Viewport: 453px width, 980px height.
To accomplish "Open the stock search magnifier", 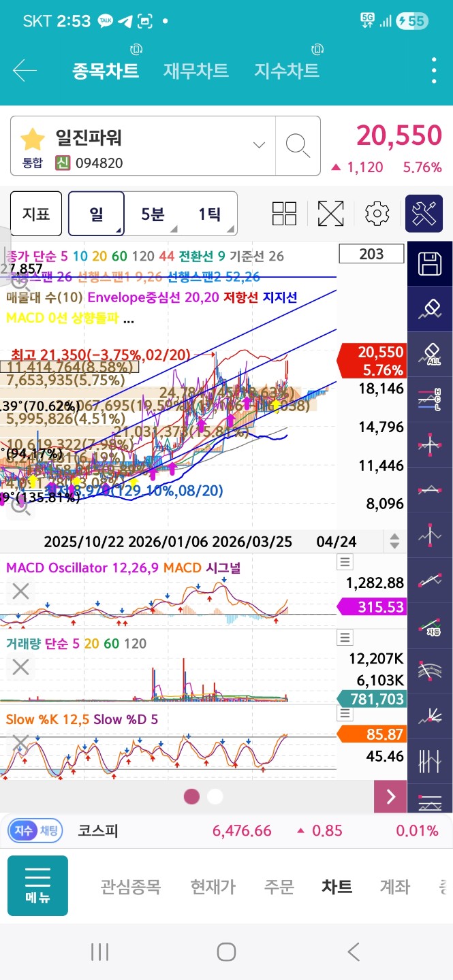I will point(298,145).
